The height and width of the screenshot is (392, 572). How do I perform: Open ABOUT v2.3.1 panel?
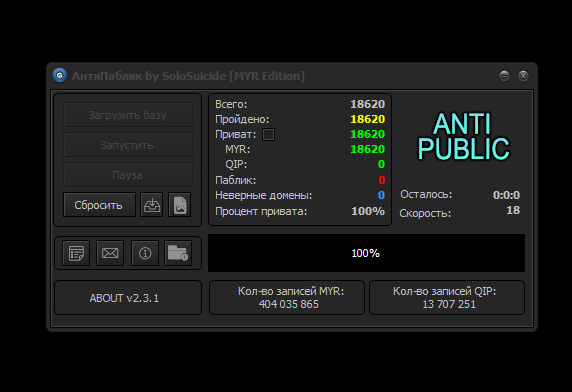coord(128,298)
